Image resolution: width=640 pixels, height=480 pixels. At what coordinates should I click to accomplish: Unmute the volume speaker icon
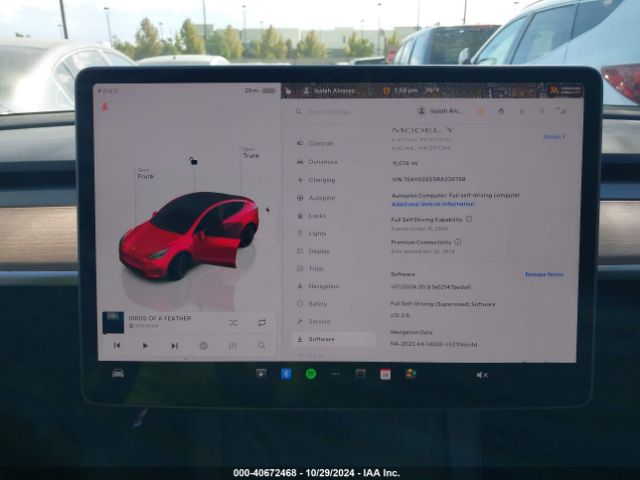pyautogui.click(x=482, y=375)
